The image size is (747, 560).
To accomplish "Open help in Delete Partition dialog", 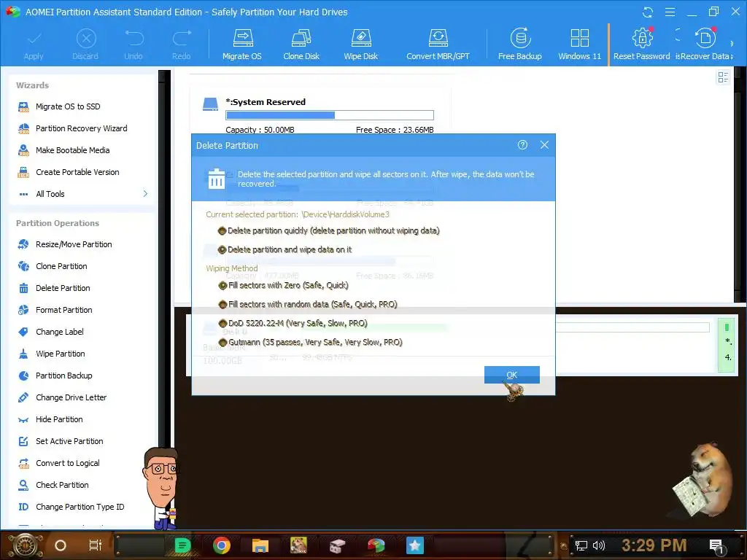I will tap(522, 145).
